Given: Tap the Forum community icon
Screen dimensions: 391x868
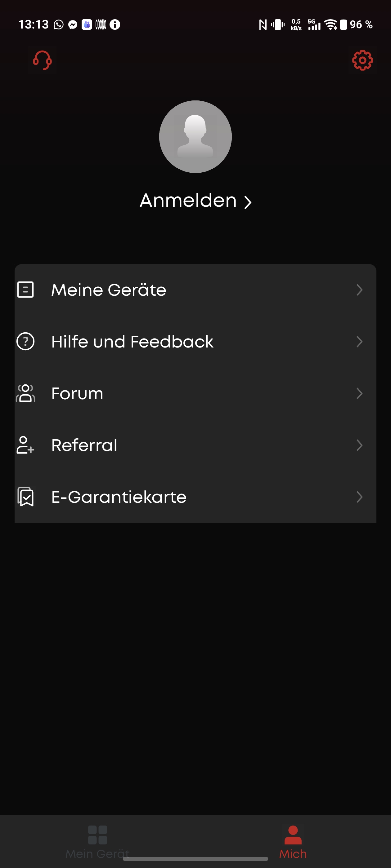Looking at the screenshot, I should [25, 393].
